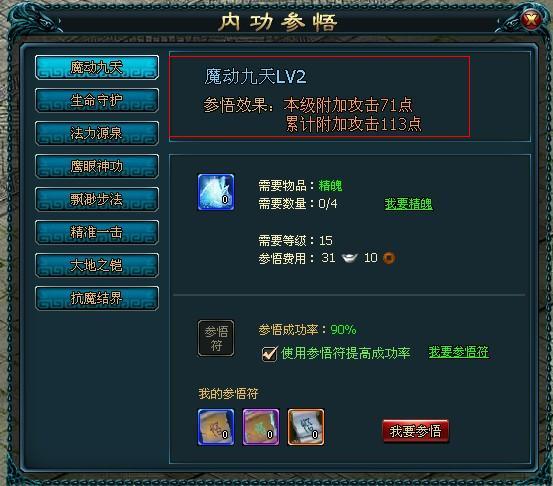
Task: Select the orange-framed 参悟符 scroll
Action: coord(306,427)
